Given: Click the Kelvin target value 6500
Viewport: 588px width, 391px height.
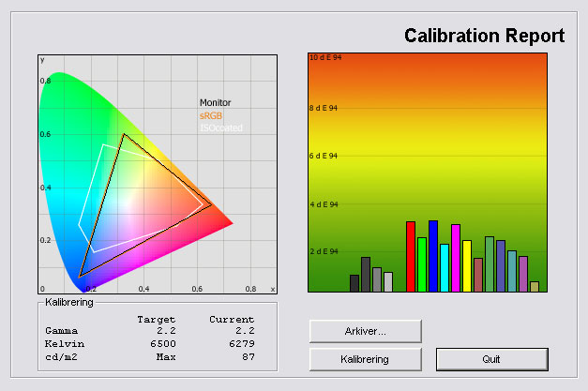Looking at the screenshot, I should 163,344.
